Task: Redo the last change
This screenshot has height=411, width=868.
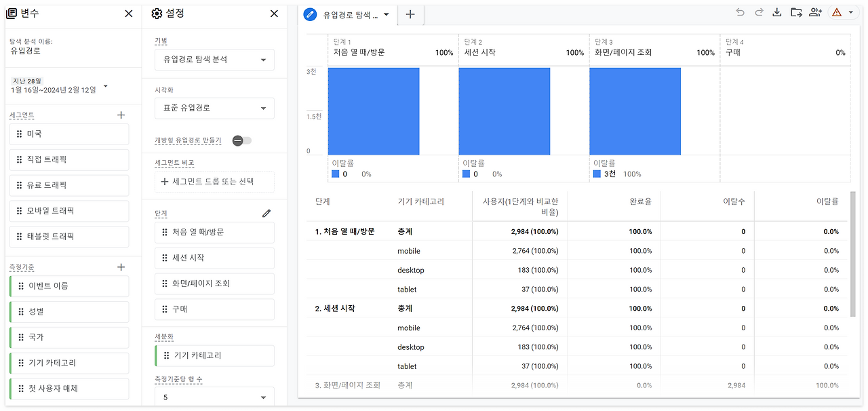Action: coord(757,12)
